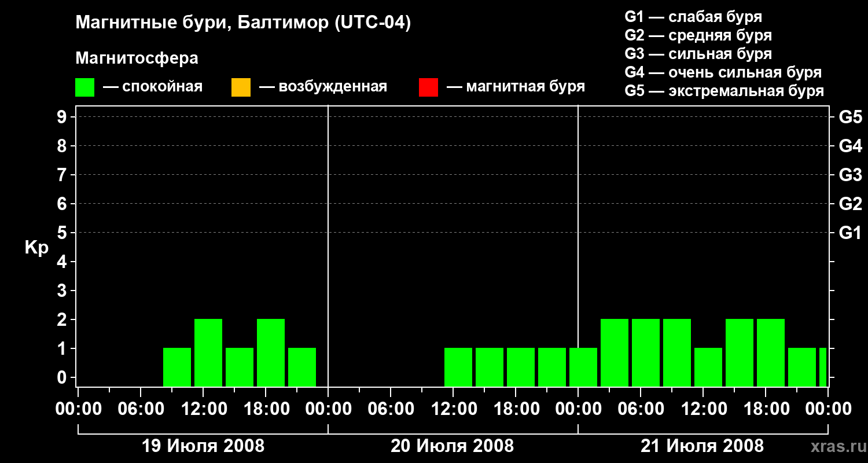Select the chart title 'Магнитные бури, Балтимор (UTC-04)'
This screenshot has width=868, height=463.
click(243, 23)
